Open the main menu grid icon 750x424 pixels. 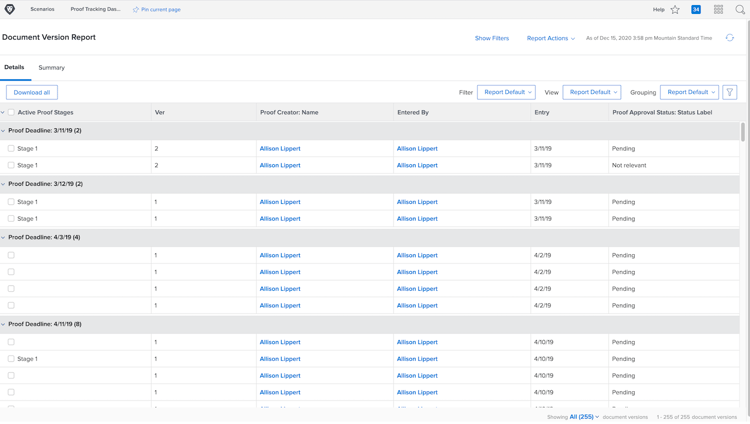[x=718, y=9]
